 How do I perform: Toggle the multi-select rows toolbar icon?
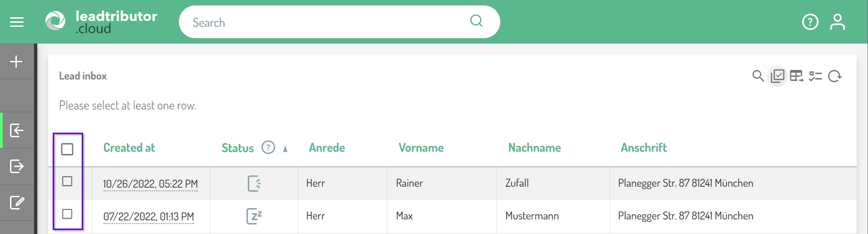[778, 76]
